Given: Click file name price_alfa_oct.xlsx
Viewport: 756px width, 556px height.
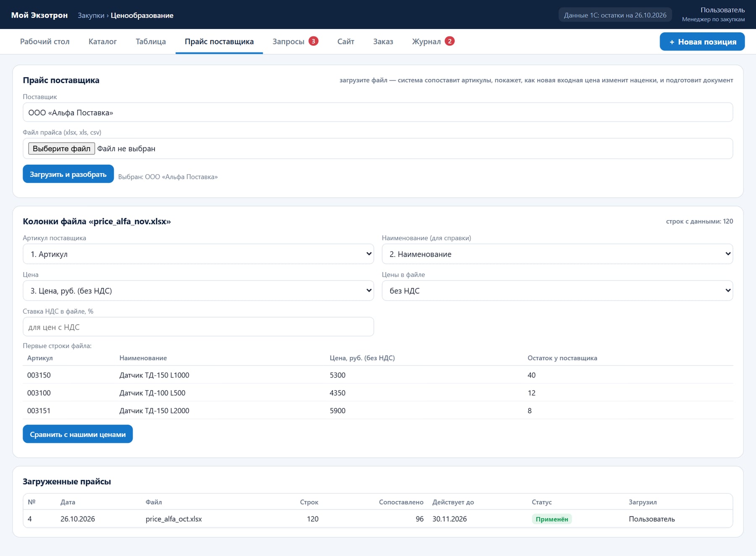Looking at the screenshot, I should [174, 519].
